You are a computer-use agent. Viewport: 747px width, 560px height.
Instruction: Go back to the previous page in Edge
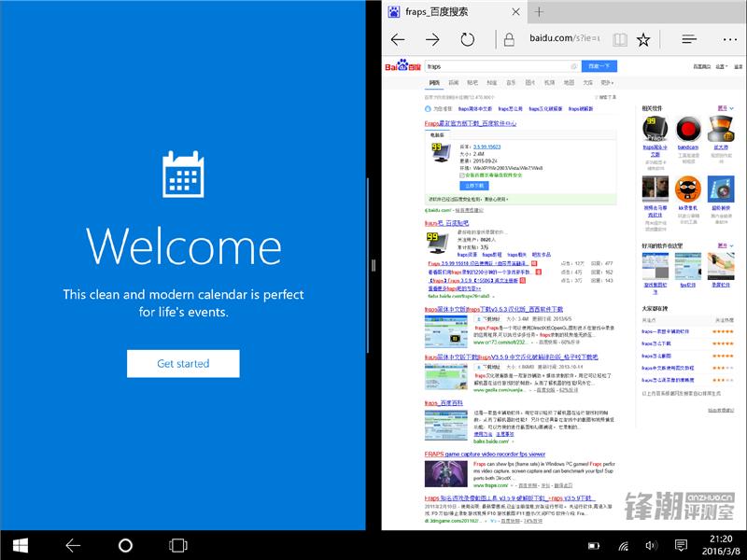tap(396, 39)
